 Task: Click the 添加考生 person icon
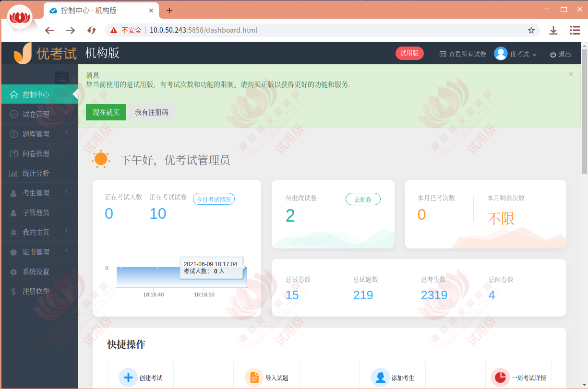pyautogui.click(x=380, y=377)
